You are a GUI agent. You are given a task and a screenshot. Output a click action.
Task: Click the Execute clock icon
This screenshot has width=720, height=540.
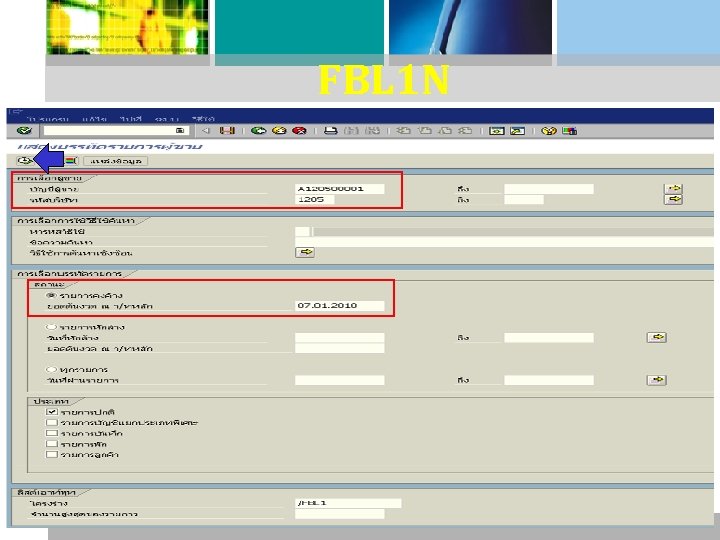pyautogui.click(x=24, y=161)
